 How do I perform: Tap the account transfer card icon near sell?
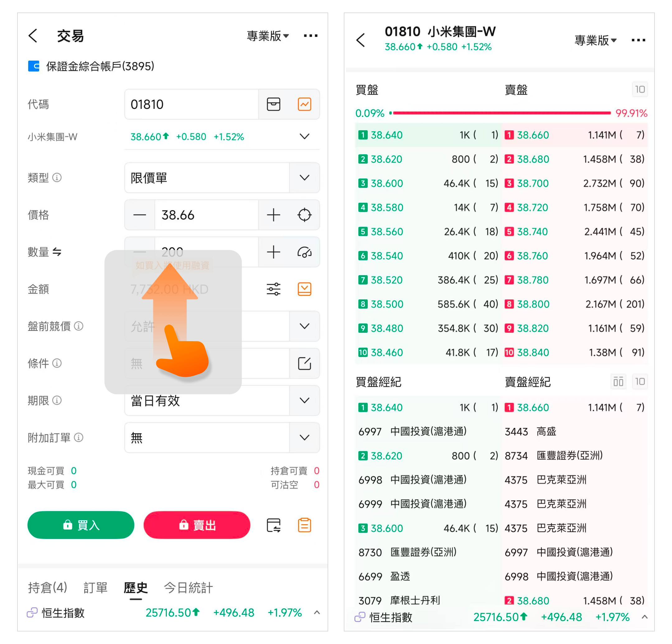pyautogui.click(x=273, y=525)
